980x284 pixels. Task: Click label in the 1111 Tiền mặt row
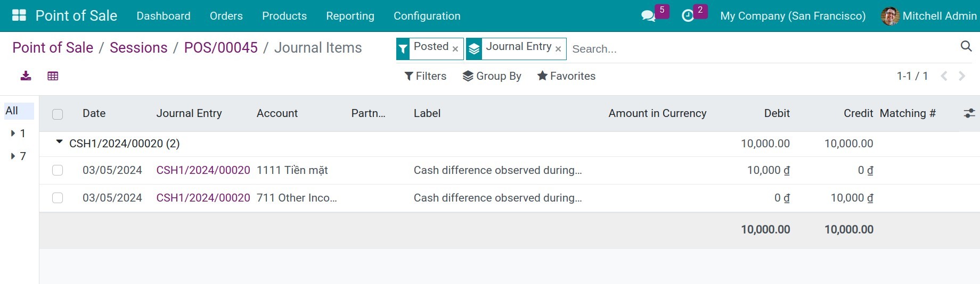click(498, 170)
